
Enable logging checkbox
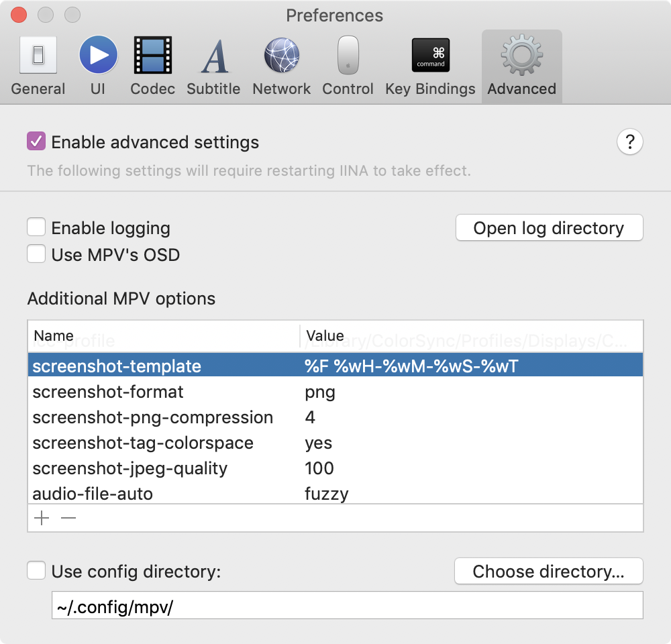point(36,228)
